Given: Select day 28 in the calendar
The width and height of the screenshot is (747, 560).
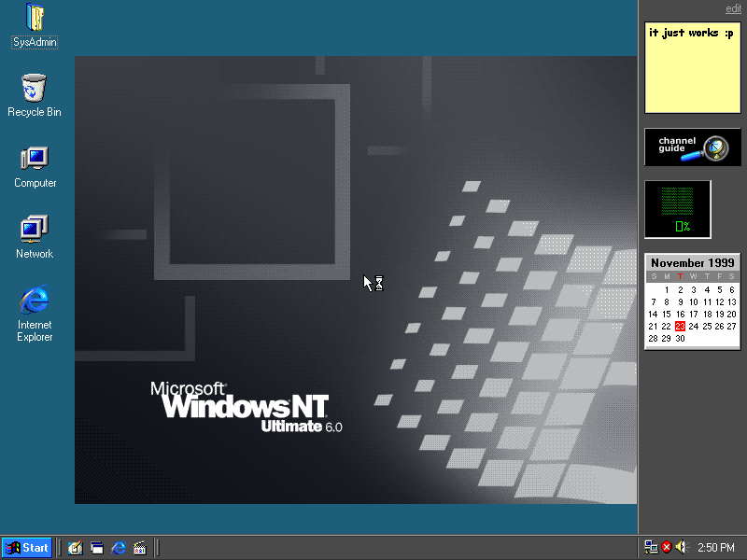Looking at the screenshot, I should [653, 339].
